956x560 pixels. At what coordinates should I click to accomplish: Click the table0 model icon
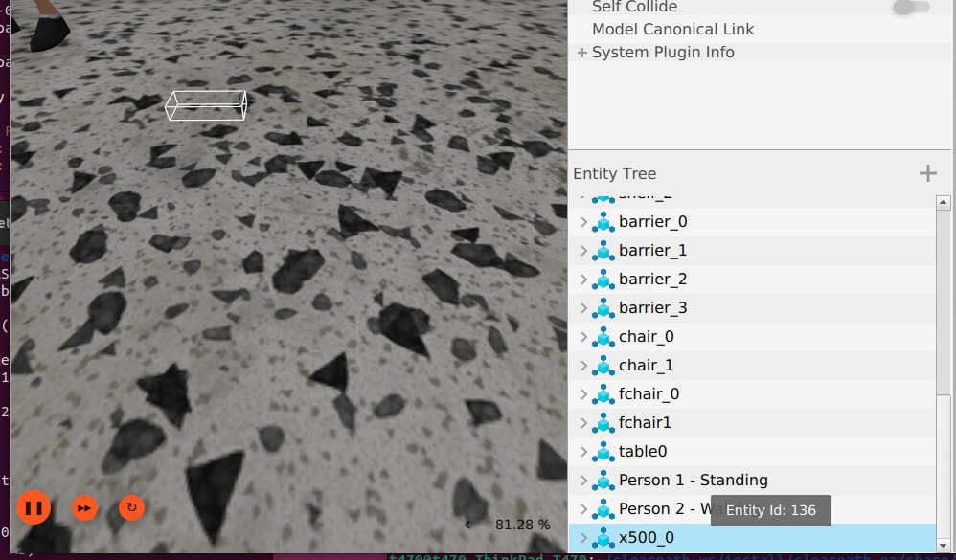(x=603, y=452)
